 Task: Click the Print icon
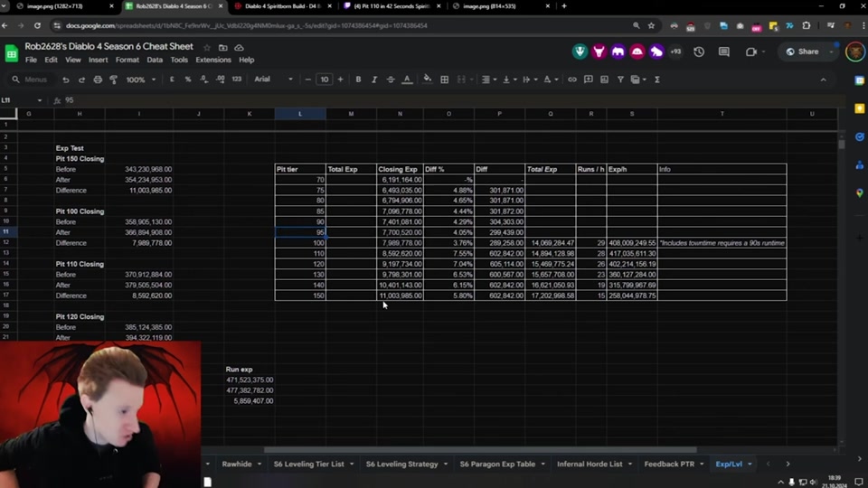98,80
